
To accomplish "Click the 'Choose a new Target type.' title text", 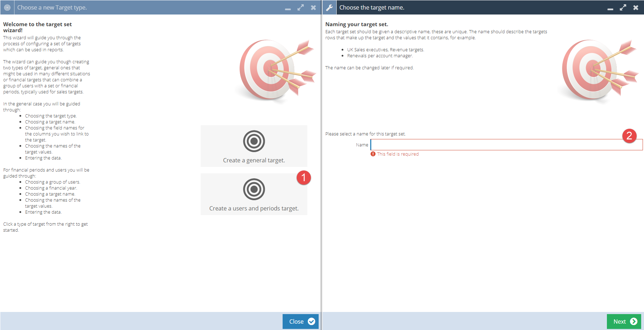I will [52, 7].
